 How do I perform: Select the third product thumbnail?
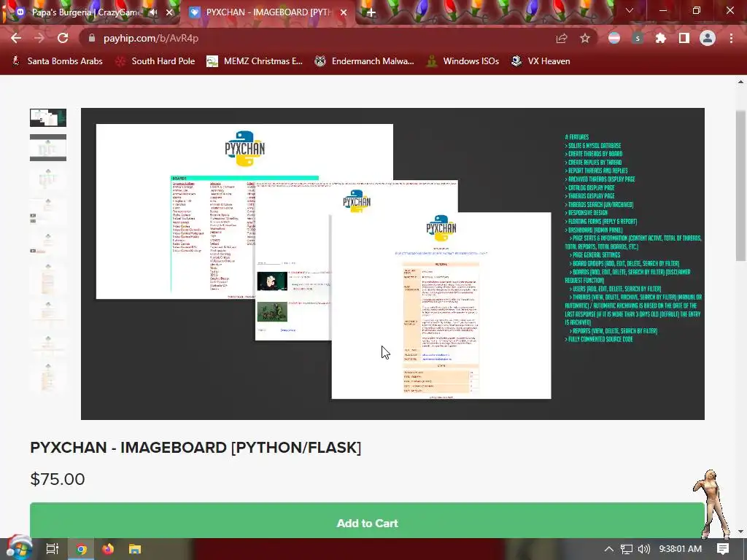click(x=48, y=179)
